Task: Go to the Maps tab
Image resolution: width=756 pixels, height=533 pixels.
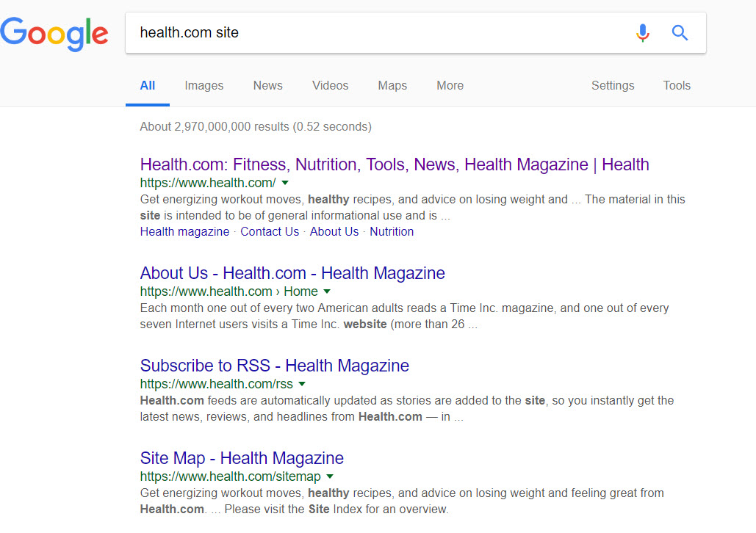Action: click(392, 86)
